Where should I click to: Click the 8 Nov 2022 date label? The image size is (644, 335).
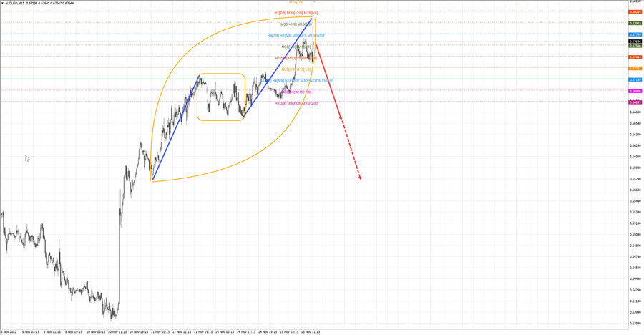click(x=9, y=331)
